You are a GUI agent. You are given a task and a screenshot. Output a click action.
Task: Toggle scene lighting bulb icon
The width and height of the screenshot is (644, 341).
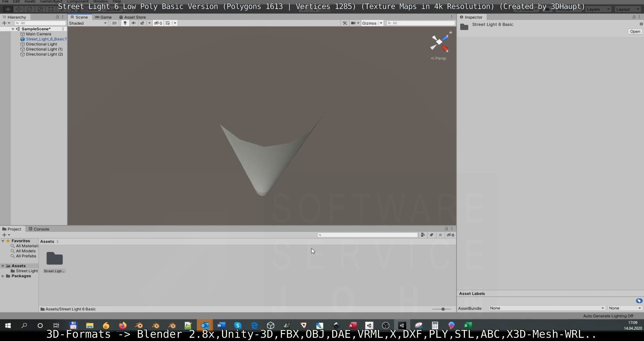point(125,23)
